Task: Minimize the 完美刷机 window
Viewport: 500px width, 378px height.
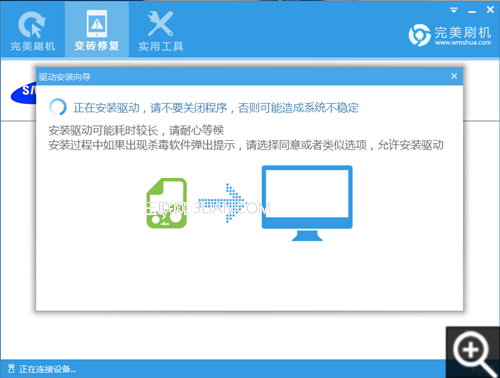Action: tap(472, 11)
